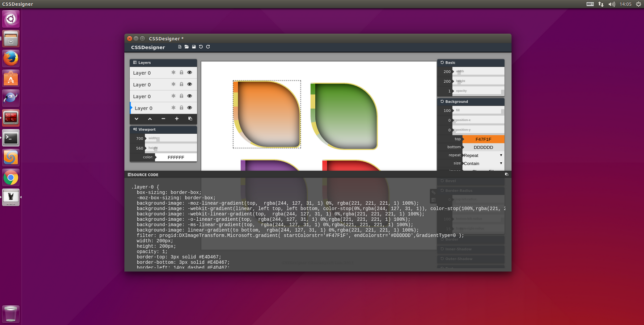The width and height of the screenshot is (644, 325).
Task: Toggle the lock on the second layer
Action: tap(181, 84)
